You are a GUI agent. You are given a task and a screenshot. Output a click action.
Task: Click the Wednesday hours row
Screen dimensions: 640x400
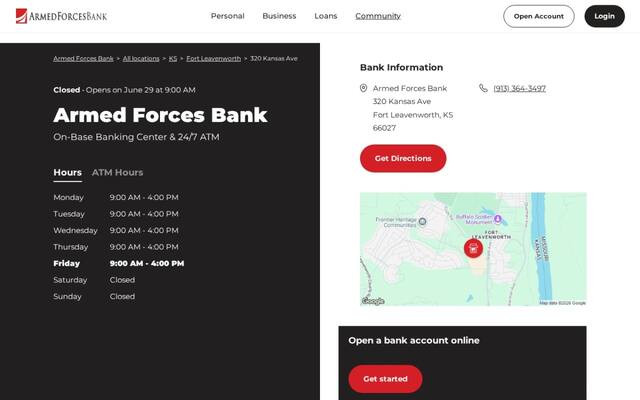(x=116, y=231)
